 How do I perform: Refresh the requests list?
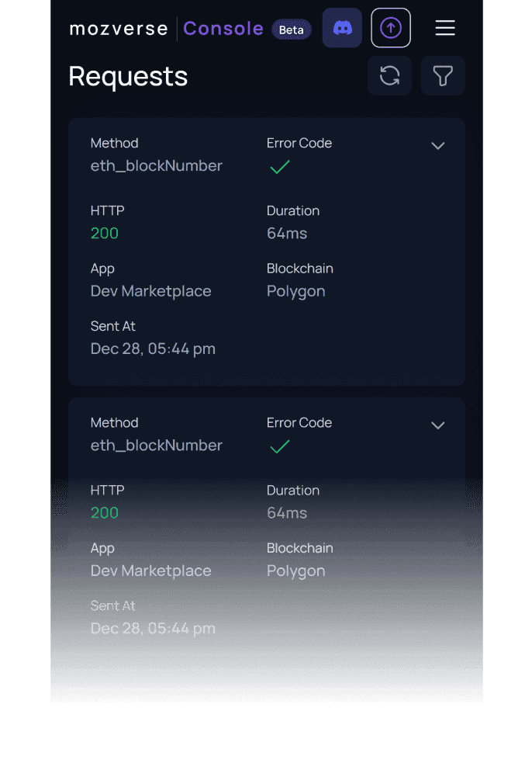[389, 76]
